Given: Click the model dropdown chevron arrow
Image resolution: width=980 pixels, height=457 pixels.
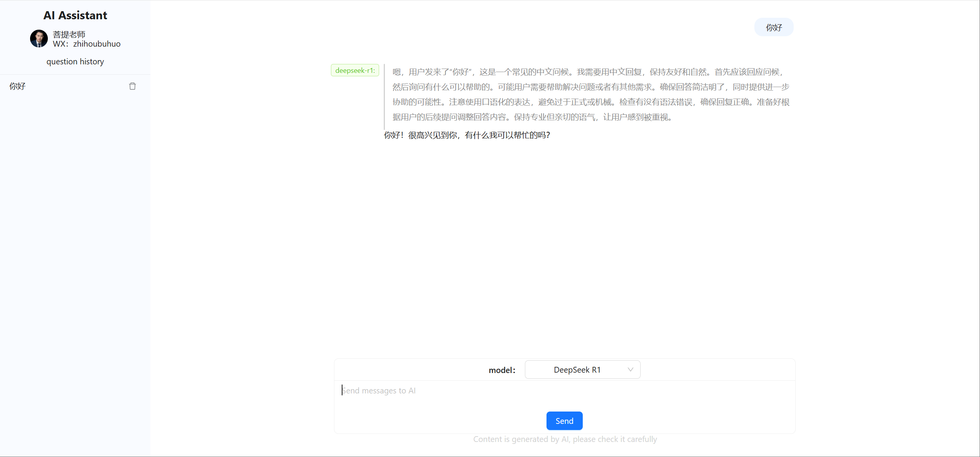Looking at the screenshot, I should [630, 370].
